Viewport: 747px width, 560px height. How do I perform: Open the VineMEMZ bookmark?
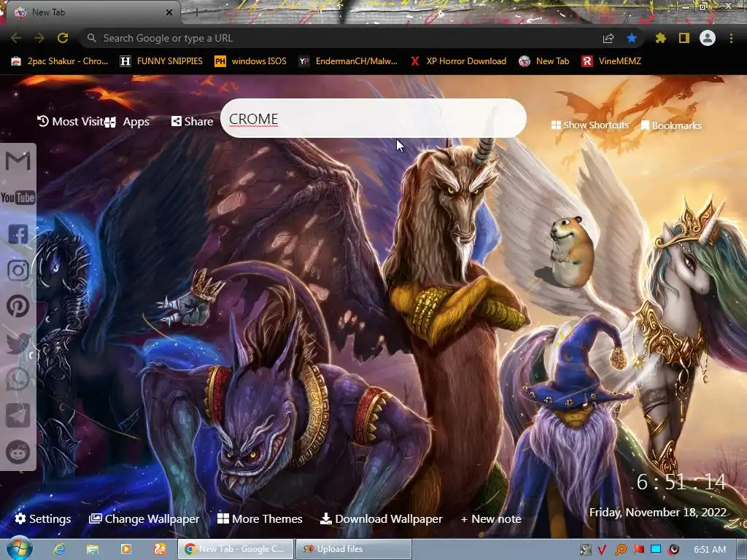point(612,61)
